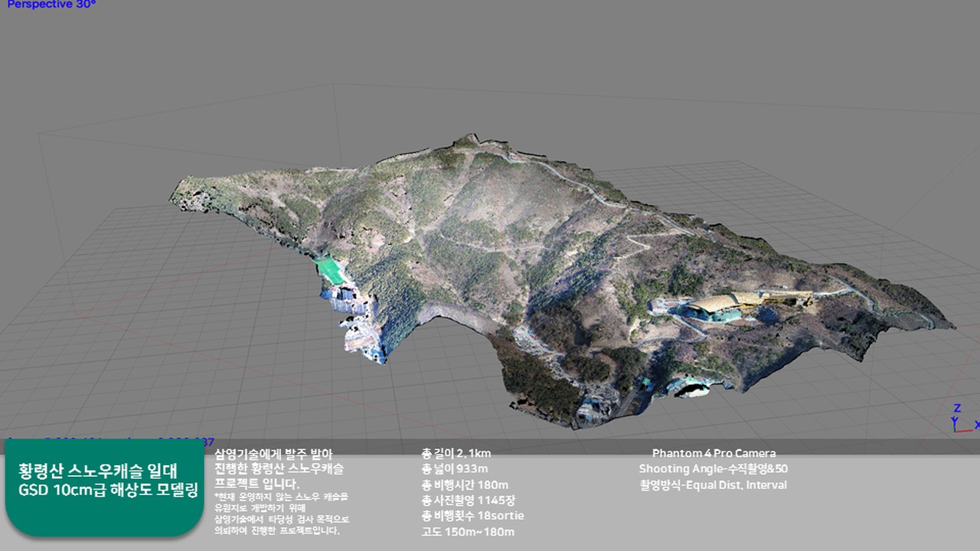Viewport: 980px width, 551px height.
Task: Click the text "Shooting Angle-수직촬영&50"
Action: [x=714, y=469]
